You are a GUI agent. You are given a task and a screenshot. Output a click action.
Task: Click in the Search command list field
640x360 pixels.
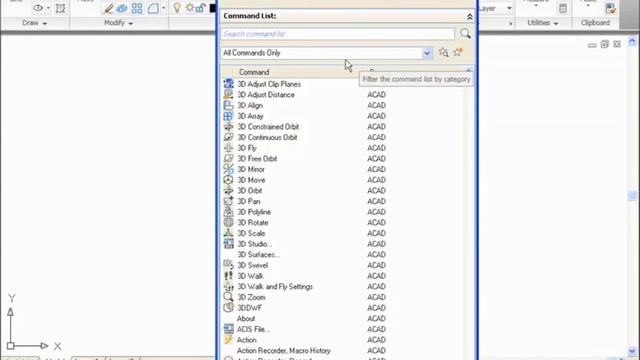[x=338, y=34]
